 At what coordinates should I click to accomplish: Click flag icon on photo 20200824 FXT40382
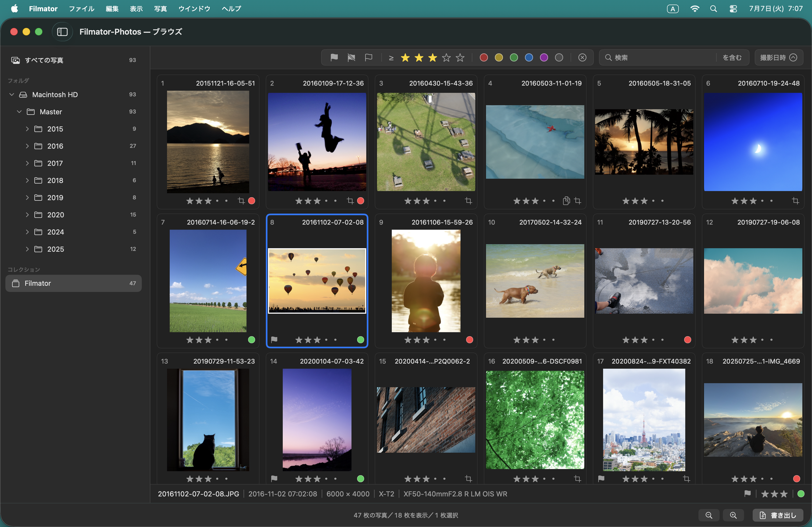pos(601,479)
